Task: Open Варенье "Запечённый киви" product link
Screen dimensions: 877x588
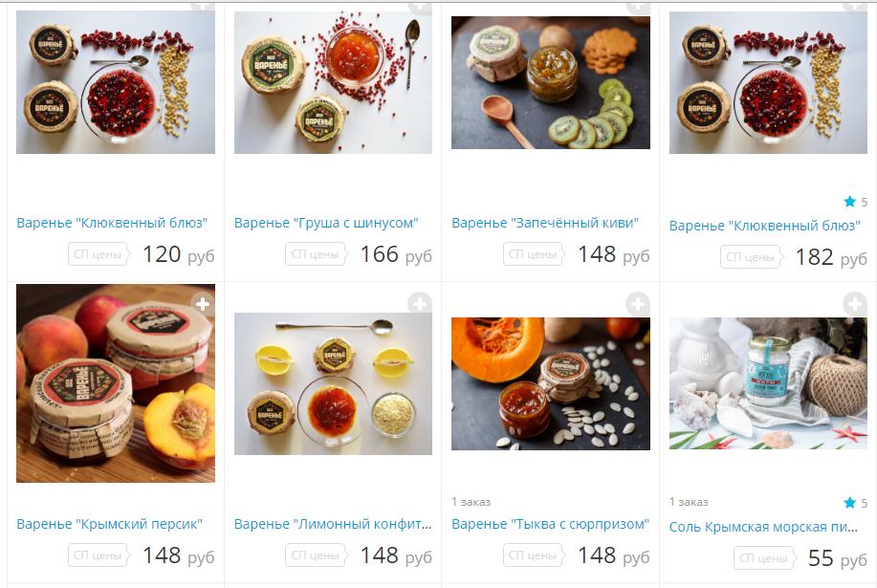Action: [x=545, y=223]
